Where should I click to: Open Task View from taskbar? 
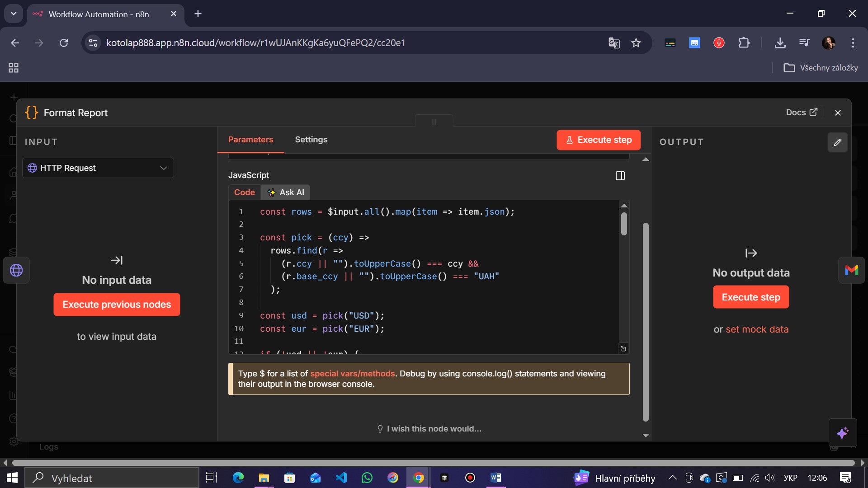point(212,478)
